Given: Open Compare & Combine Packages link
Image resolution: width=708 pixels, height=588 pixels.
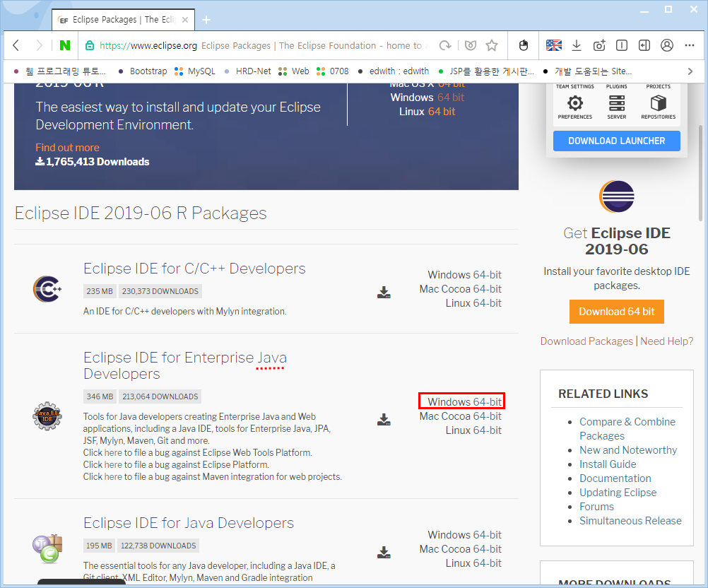Looking at the screenshot, I should pos(627,428).
